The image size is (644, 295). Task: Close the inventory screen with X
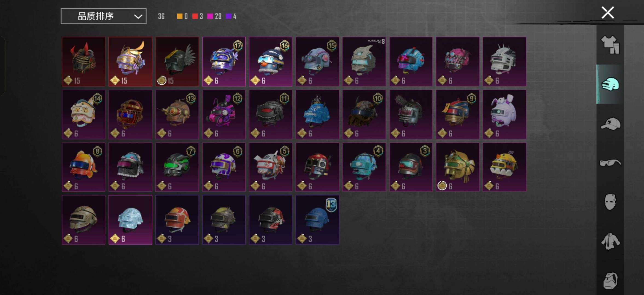[x=608, y=13]
